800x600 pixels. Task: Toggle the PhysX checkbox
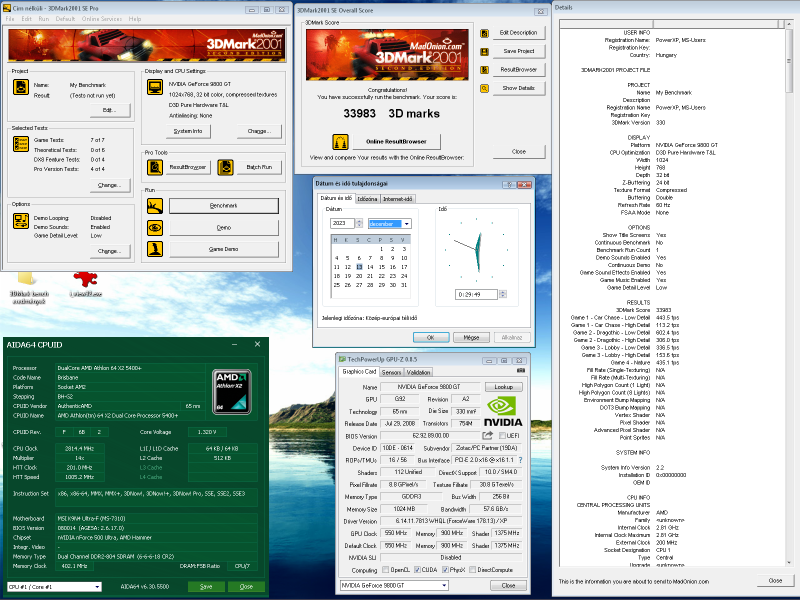tap(445, 570)
